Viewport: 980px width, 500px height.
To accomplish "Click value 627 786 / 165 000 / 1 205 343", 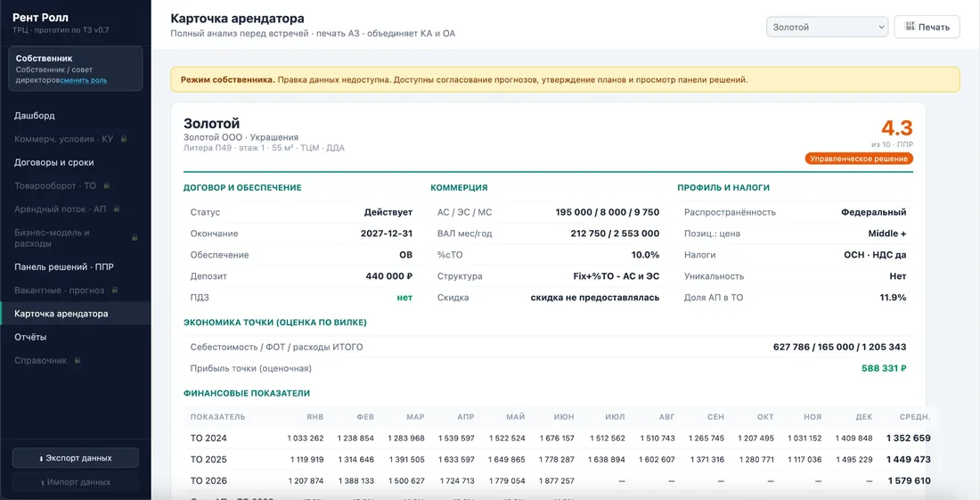I will click(x=839, y=348).
